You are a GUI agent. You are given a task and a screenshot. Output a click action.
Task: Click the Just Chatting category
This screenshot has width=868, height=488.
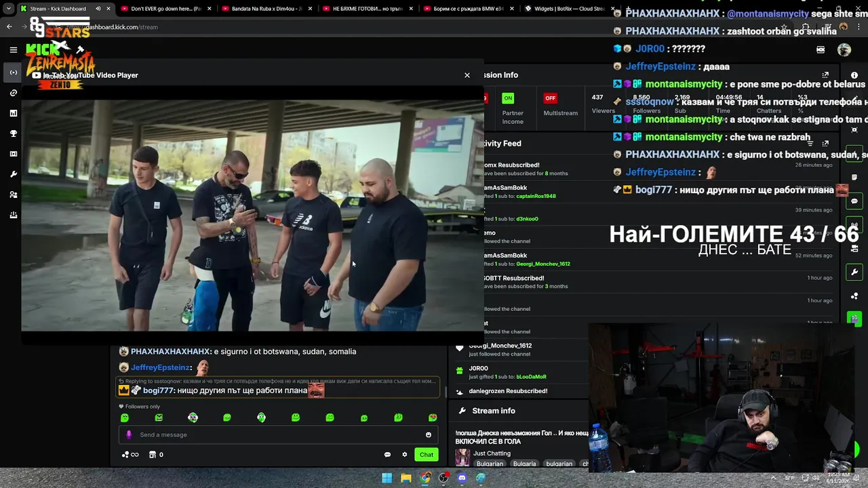click(x=492, y=453)
